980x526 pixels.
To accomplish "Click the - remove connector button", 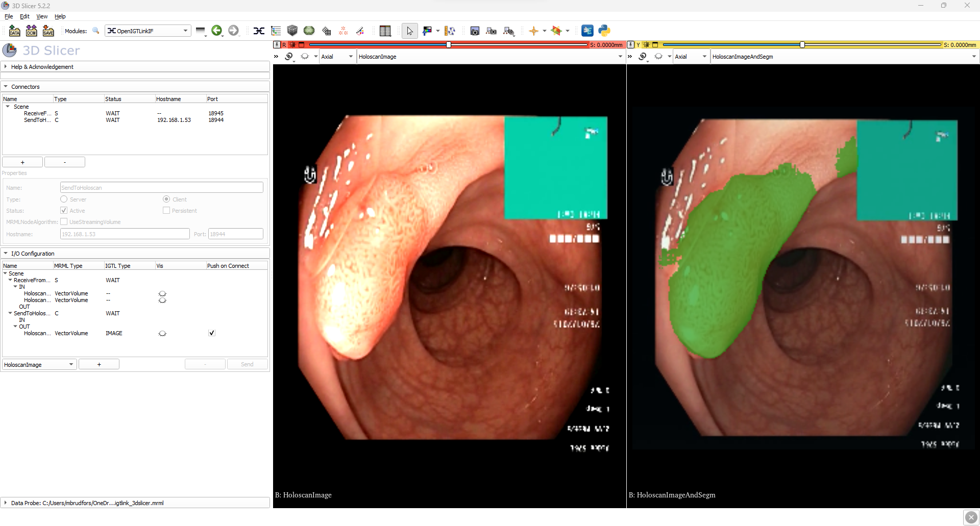I will 65,162.
